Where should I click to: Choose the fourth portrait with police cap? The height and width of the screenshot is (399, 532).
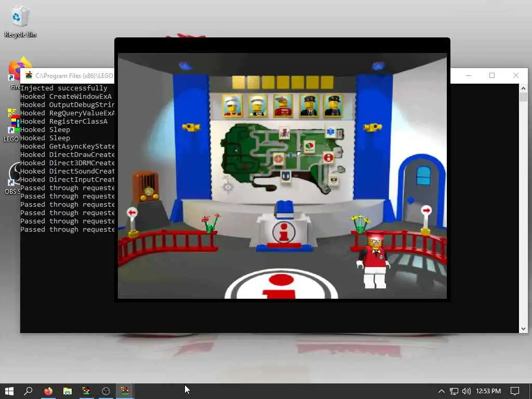[x=309, y=106]
